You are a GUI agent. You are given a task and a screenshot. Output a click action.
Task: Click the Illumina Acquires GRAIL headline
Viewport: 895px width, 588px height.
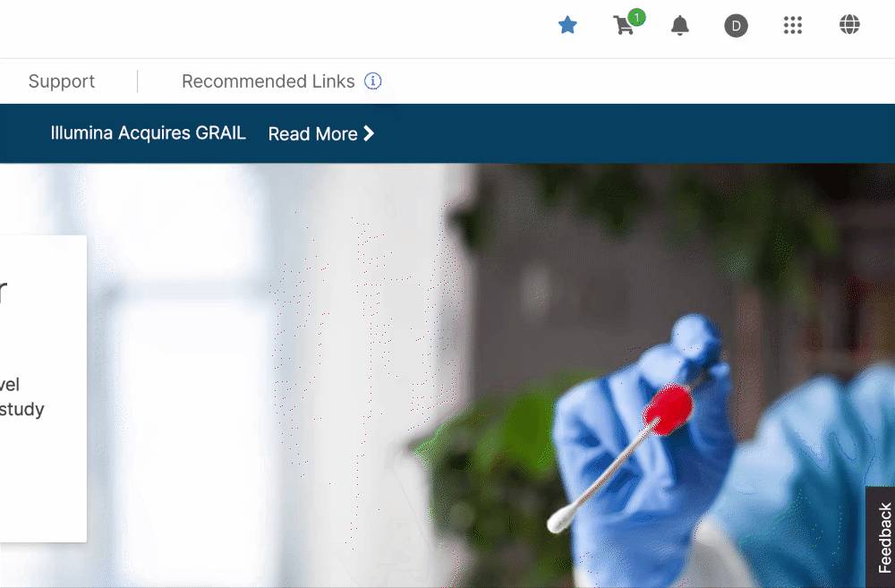[149, 133]
